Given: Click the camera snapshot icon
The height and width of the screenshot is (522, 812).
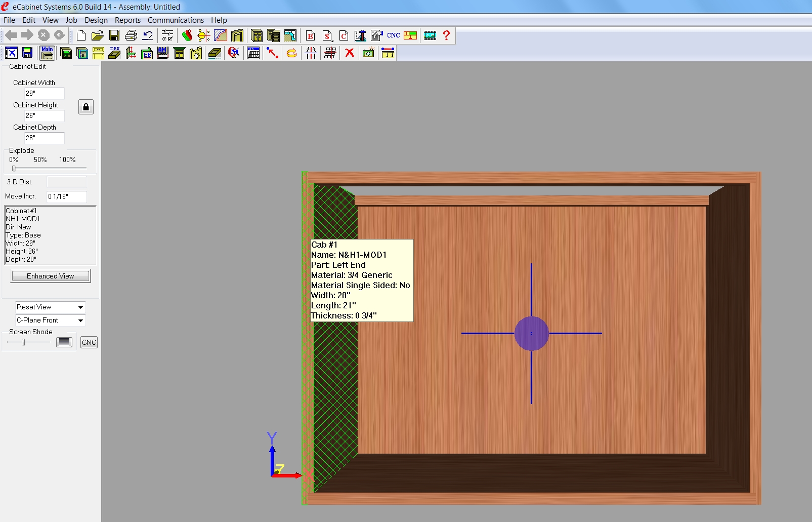Looking at the screenshot, I should click(x=368, y=53).
